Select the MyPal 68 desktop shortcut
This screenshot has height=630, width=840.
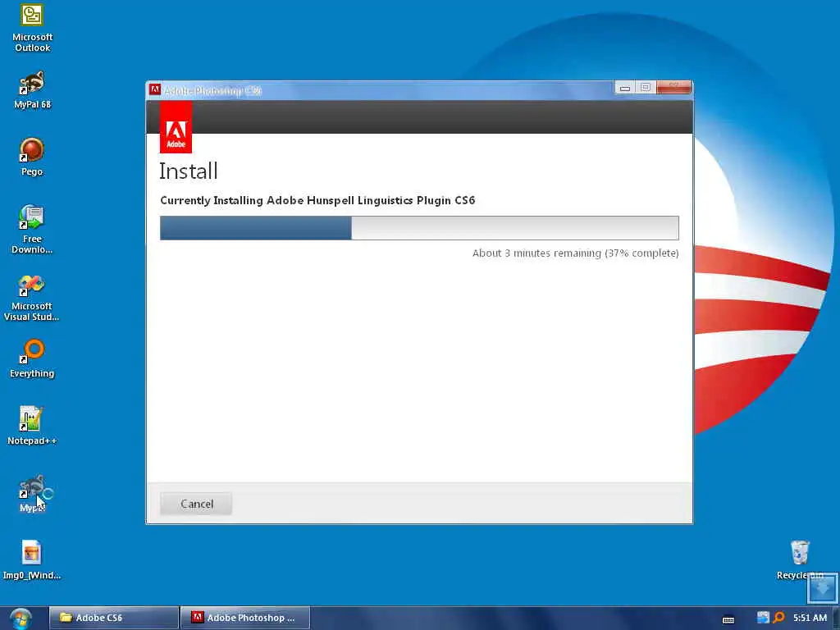(32, 90)
